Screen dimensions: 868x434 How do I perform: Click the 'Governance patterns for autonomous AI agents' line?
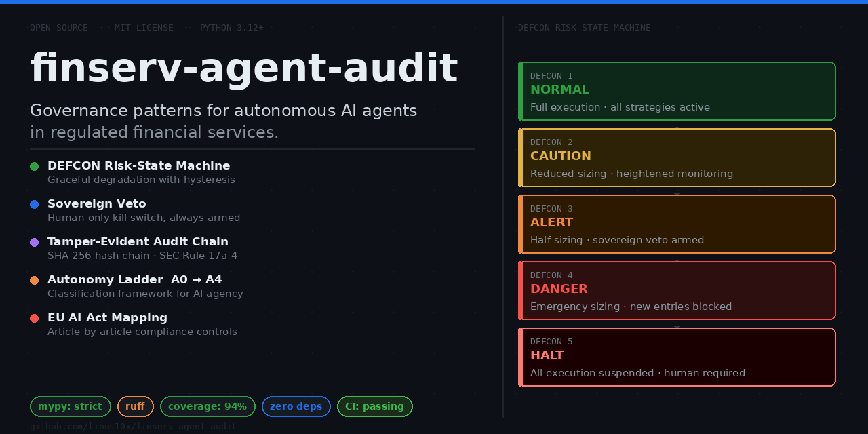click(224, 111)
